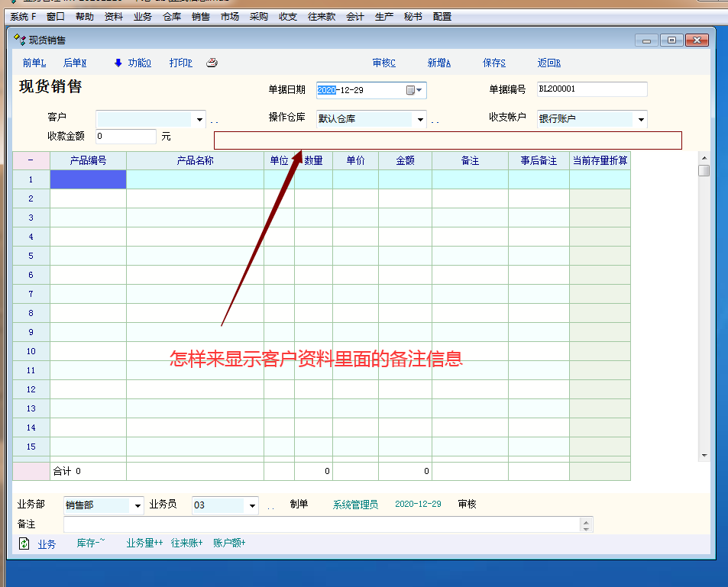
Task: Click 保存 to save the order
Action: tap(493, 63)
